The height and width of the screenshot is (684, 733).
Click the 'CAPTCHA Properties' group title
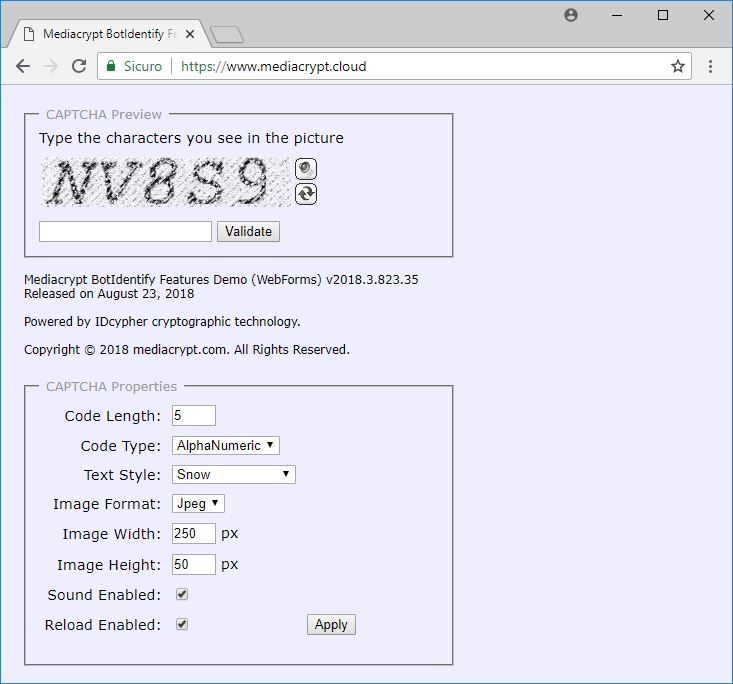tap(111, 387)
